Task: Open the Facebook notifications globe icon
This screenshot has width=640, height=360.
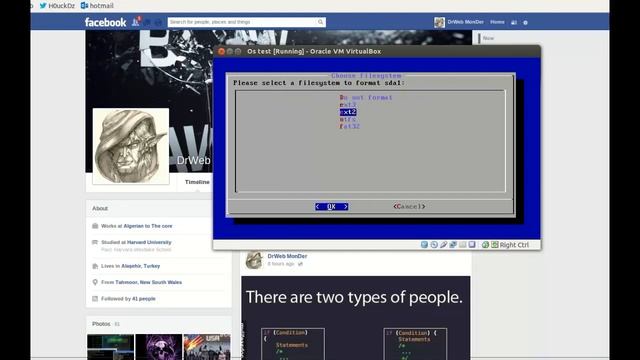Action: [x=158, y=22]
